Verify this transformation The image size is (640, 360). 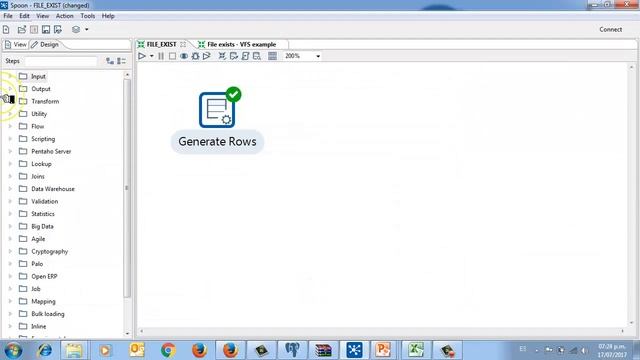click(222, 56)
